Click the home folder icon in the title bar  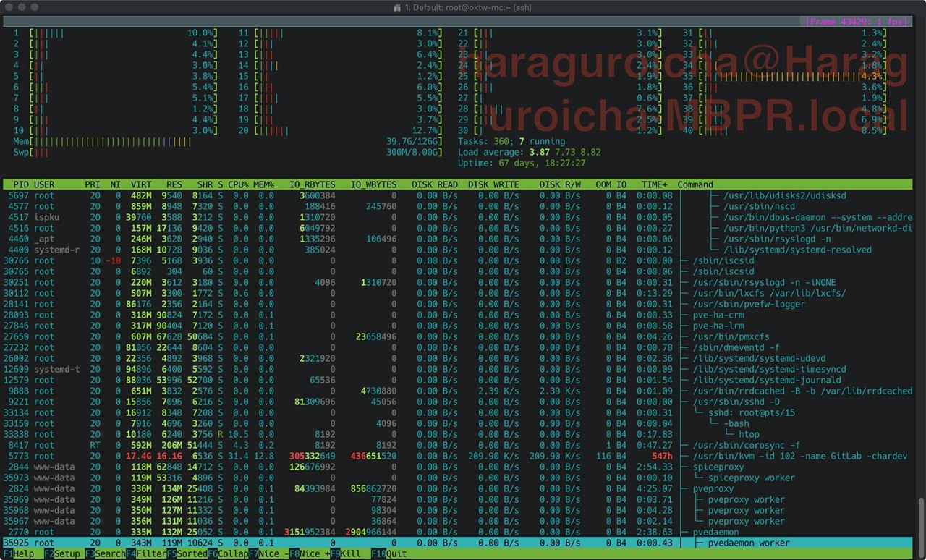396,7
